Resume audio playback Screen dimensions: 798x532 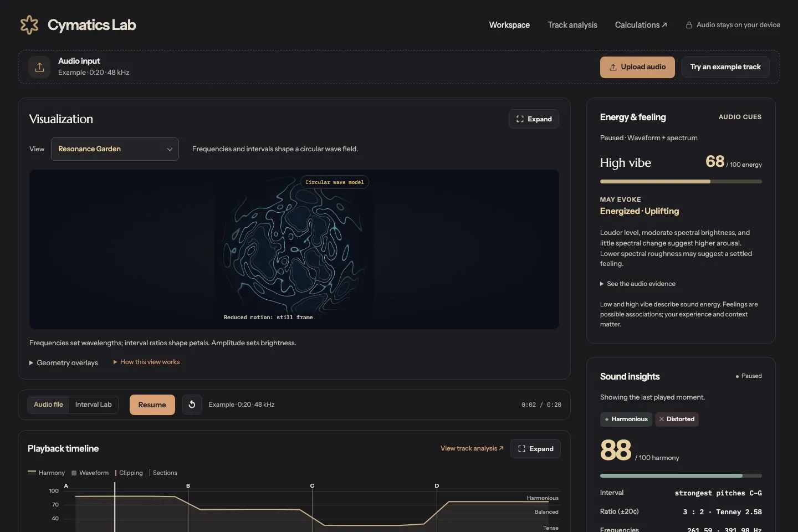tap(152, 405)
